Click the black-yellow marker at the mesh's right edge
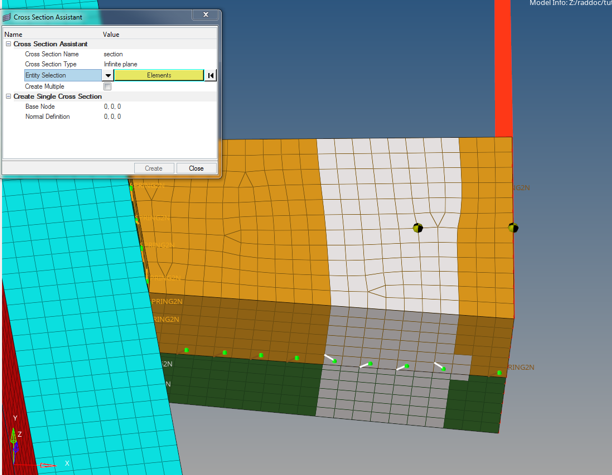 coord(513,228)
